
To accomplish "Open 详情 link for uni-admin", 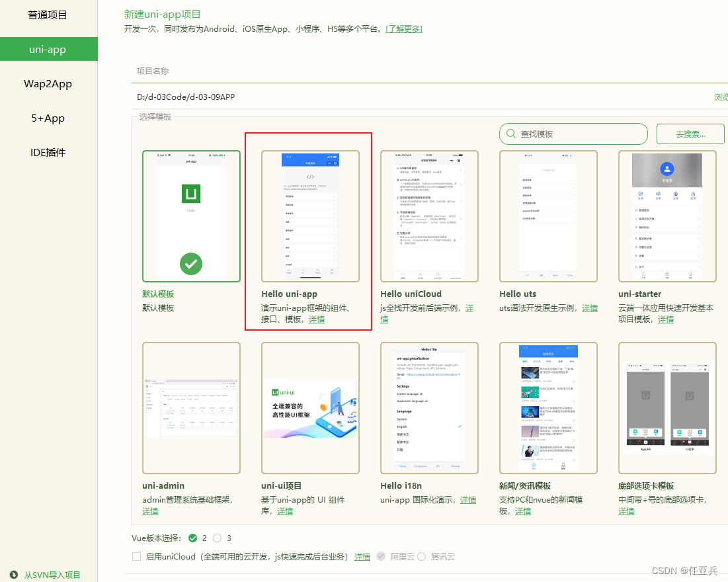I will tap(150, 511).
